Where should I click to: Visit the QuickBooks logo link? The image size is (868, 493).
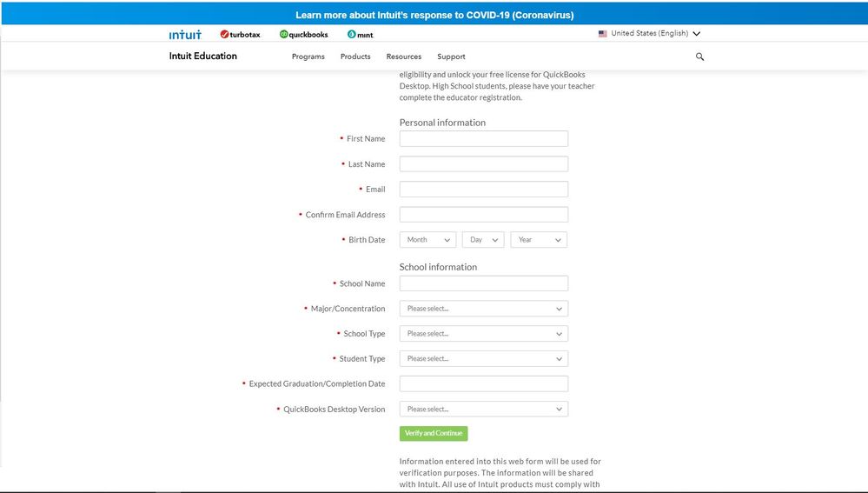point(303,34)
